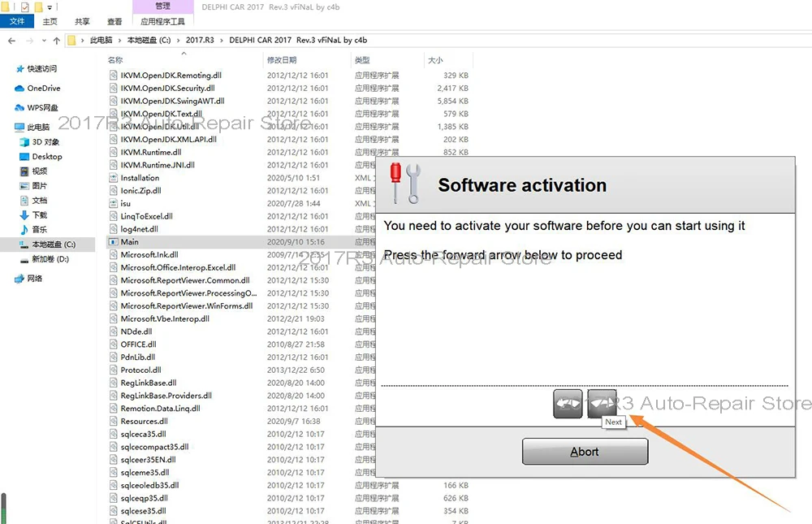Go up one folder level arrow
Screen dimensions: 812x524
click(57, 41)
